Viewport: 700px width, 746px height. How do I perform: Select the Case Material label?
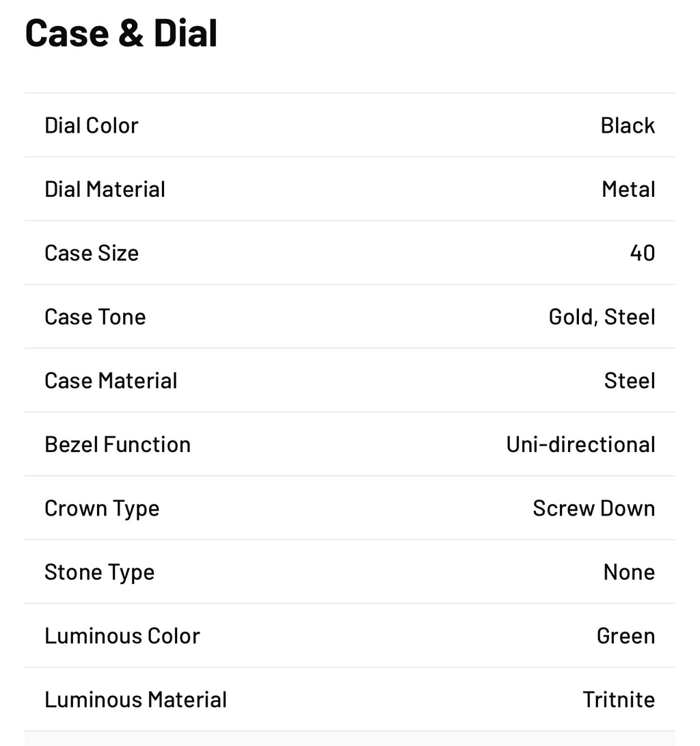coord(111,381)
